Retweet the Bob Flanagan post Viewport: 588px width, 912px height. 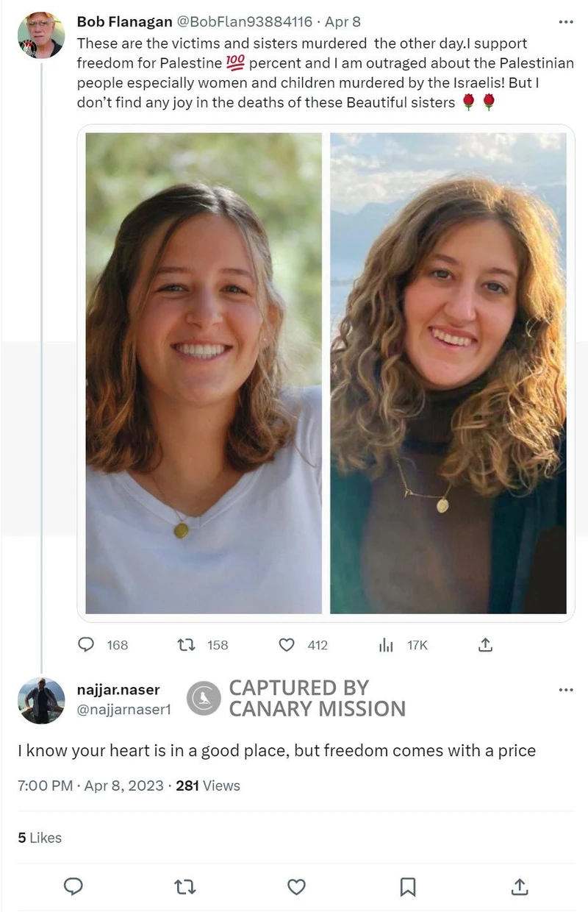pyautogui.click(x=187, y=645)
